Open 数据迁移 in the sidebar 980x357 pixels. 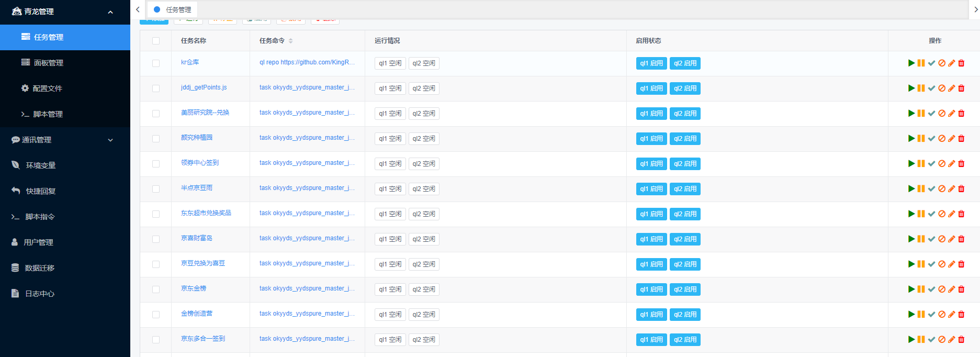(65, 268)
